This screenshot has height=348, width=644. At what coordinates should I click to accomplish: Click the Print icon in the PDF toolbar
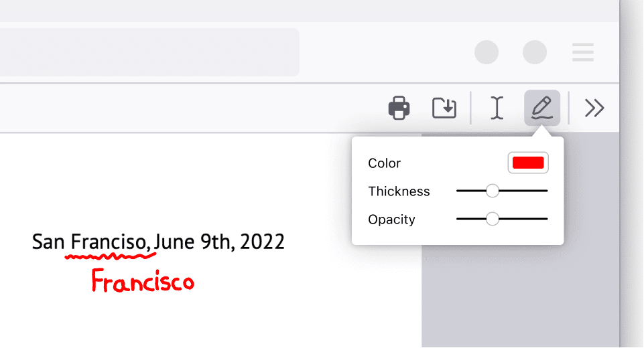[399, 108]
